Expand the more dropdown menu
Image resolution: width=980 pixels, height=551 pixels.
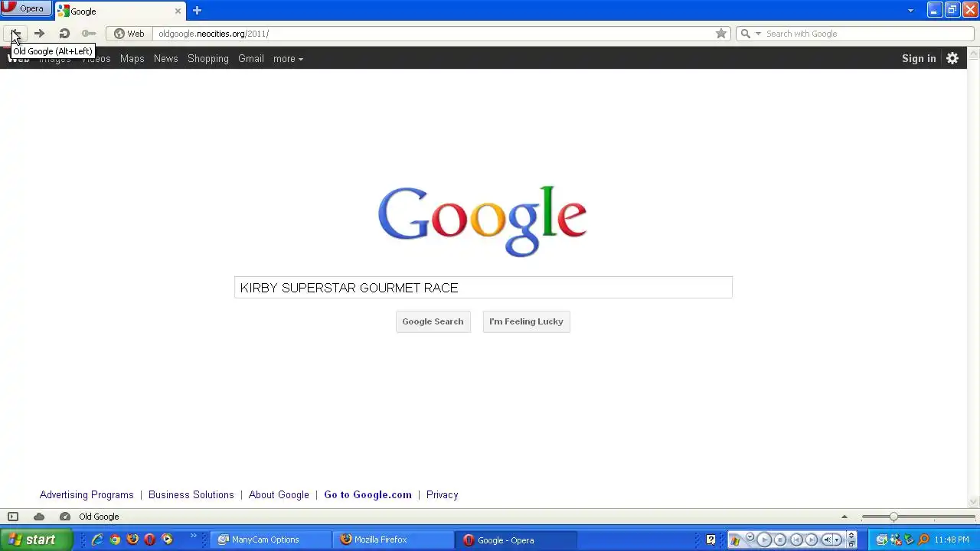click(x=288, y=59)
